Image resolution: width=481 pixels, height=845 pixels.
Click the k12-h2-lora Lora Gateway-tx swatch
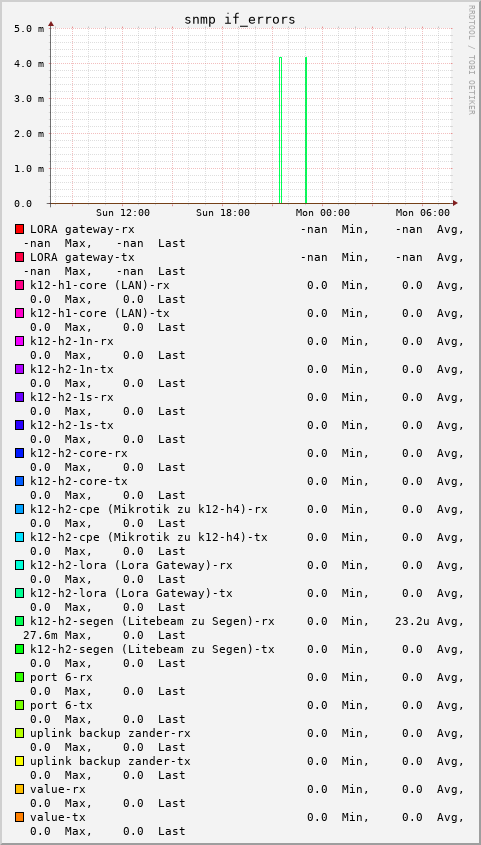tap(20, 593)
